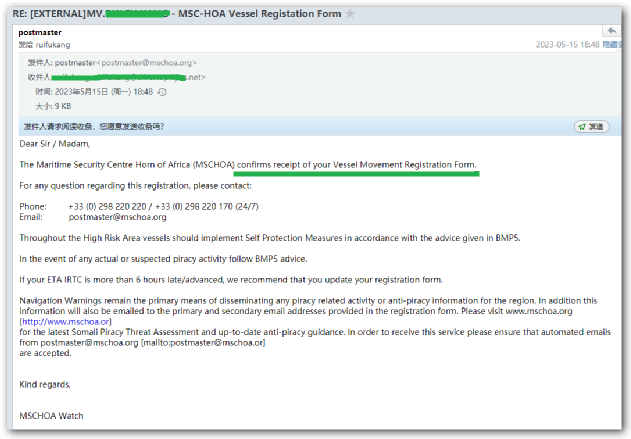Click the MSCHOA Watch signature

pos(52,416)
